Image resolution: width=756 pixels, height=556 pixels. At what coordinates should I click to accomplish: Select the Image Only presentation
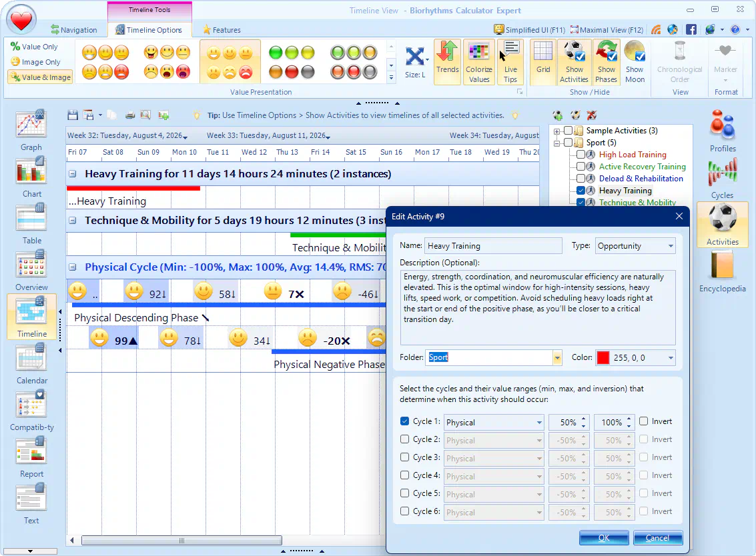[x=35, y=62]
